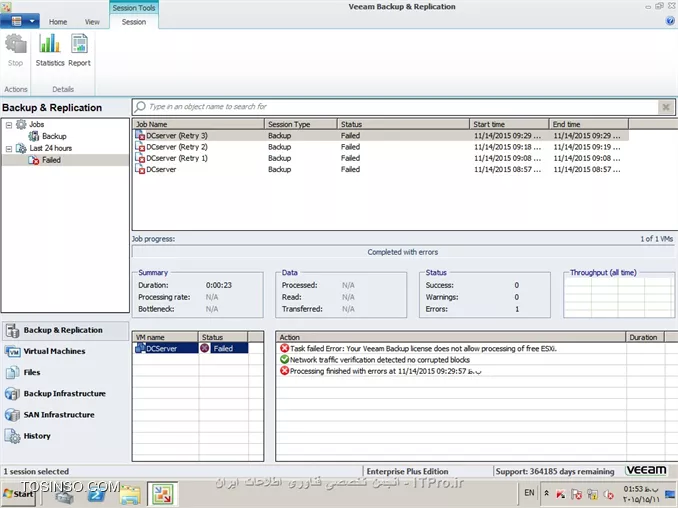Click the Action column header
The width and height of the screenshot is (678, 508).
click(451, 337)
